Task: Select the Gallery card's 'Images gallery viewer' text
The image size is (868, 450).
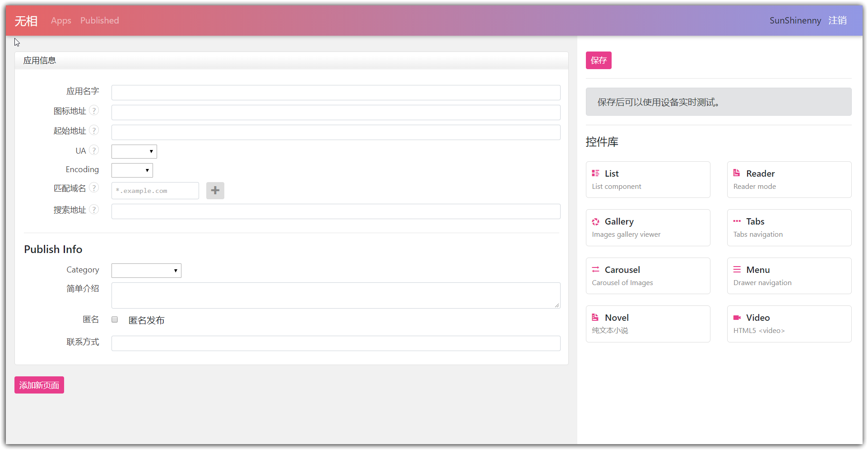Action: click(x=626, y=234)
